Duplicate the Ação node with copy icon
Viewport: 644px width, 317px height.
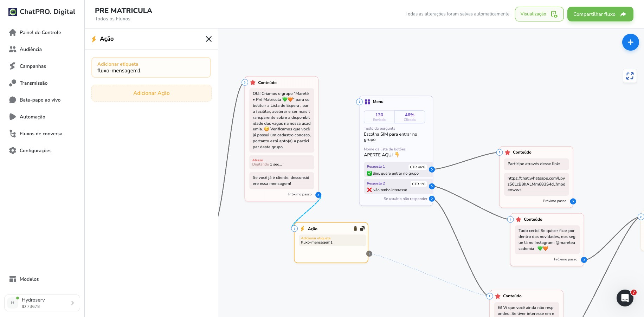(x=362, y=229)
